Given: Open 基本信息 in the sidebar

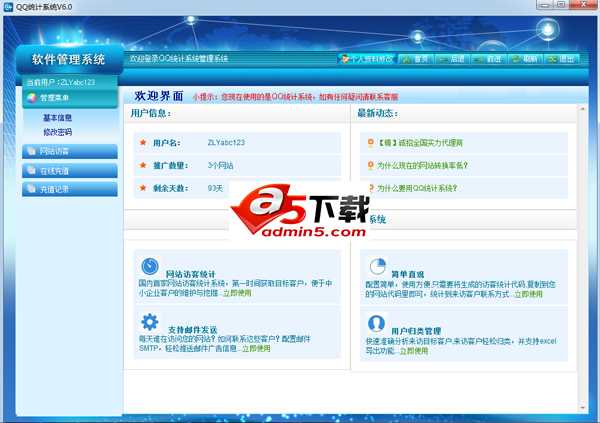Looking at the screenshot, I should coord(57,118).
